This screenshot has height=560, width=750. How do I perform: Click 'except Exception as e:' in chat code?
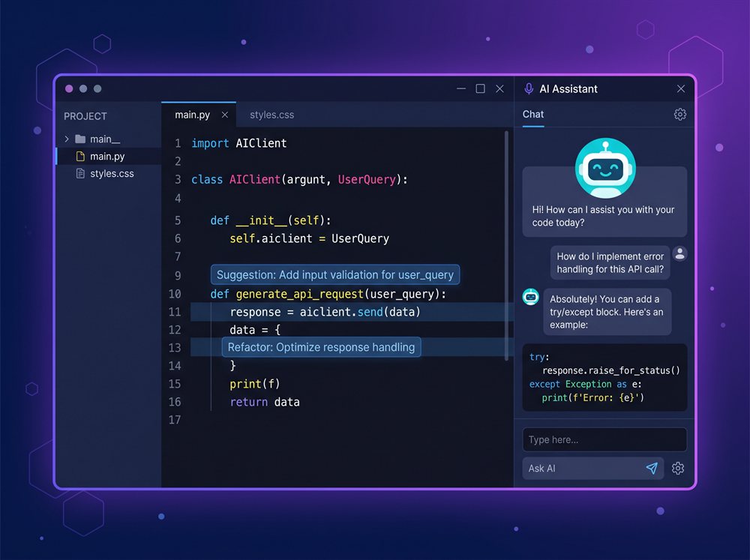(x=586, y=384)
